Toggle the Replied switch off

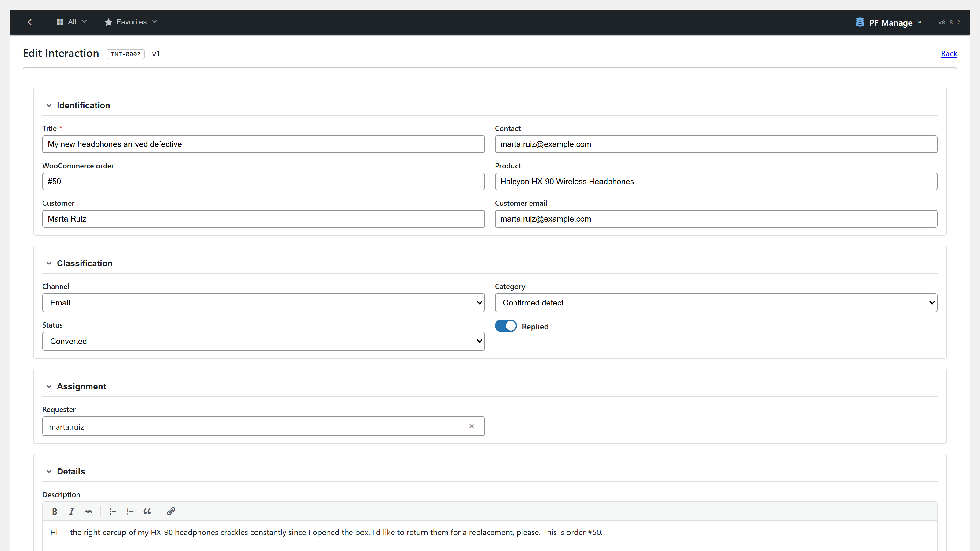(x=506, y=326)
